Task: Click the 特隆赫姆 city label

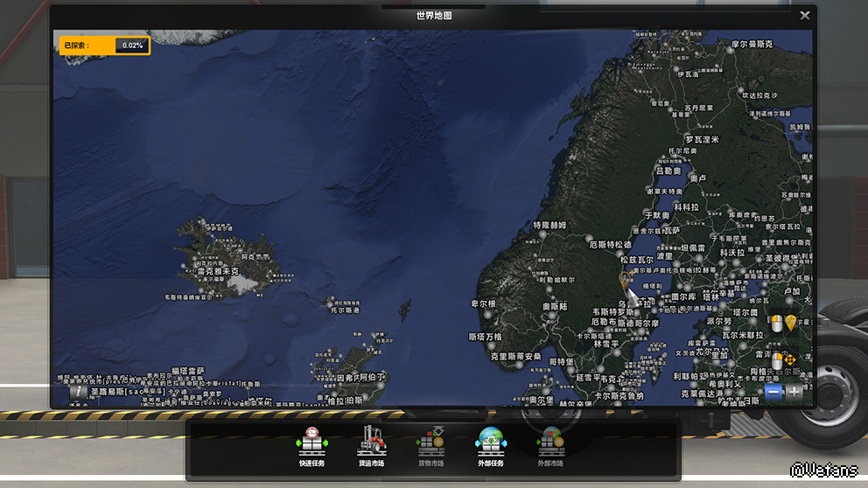Action: [x=549, y=226]
